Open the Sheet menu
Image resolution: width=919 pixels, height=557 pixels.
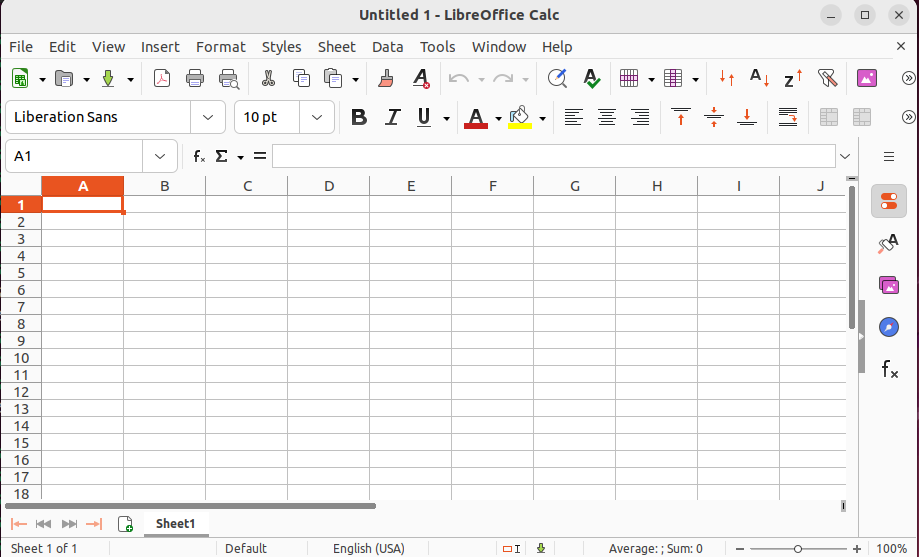336,47
